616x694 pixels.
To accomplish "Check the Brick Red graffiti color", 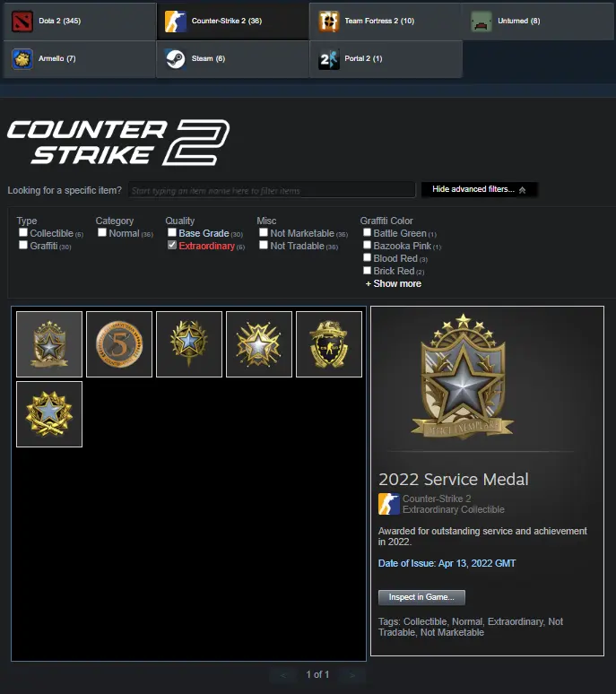I will [x=367, y=270].
